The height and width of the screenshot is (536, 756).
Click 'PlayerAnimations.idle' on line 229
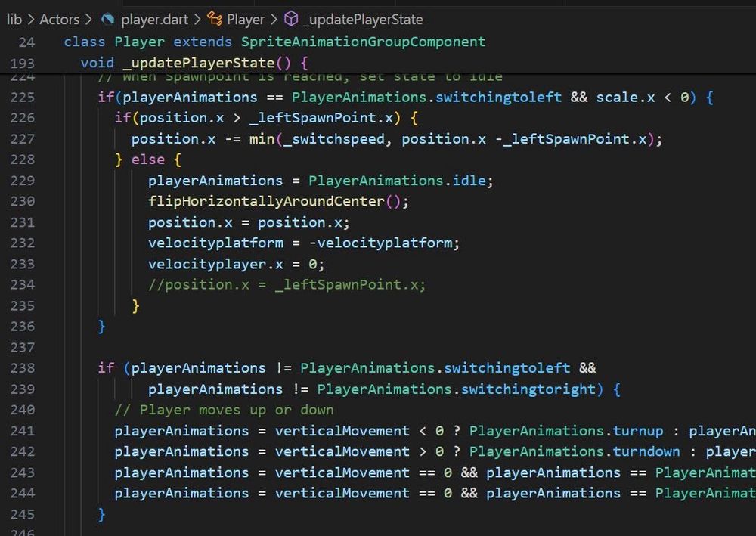[x=398, y=181]
